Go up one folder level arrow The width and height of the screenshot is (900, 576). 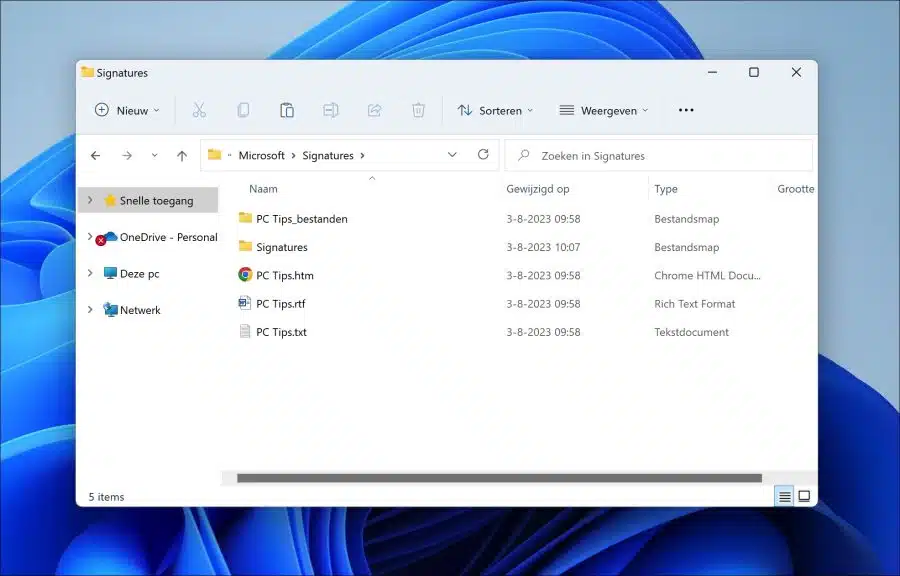tap(182, 155)
